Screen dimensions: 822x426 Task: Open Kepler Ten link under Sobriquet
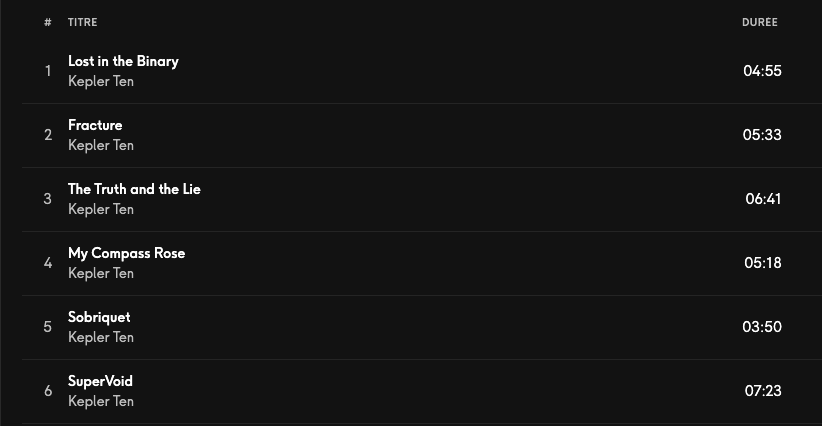point(100,337)
